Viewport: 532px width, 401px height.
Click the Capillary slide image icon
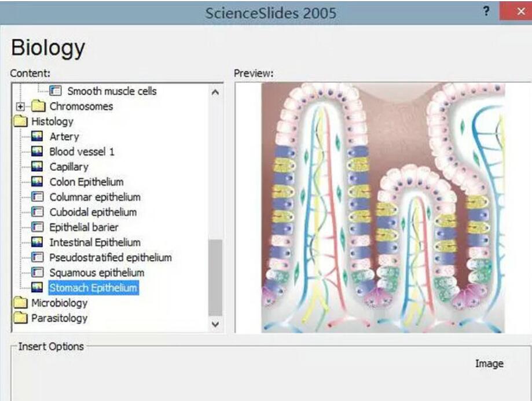(x=38, y=167)
